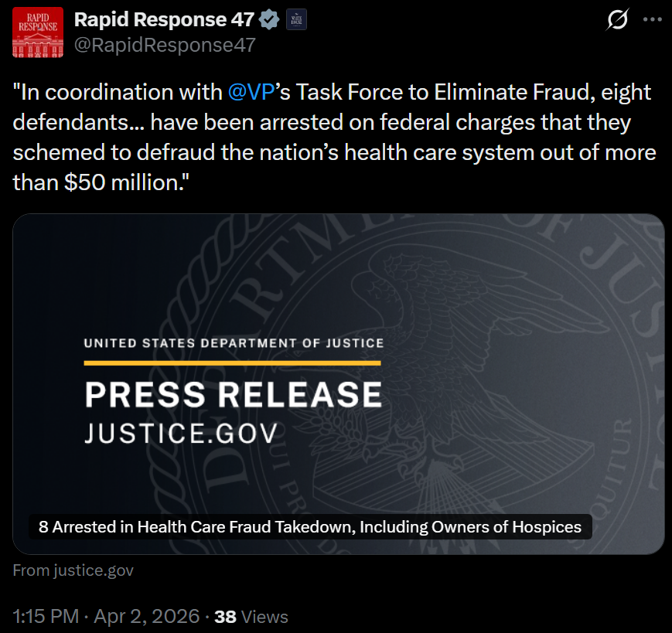Open the three-dot more options menu
Image resolution: width=672 pixels, height=633 pixels.
tap(653, 21)
